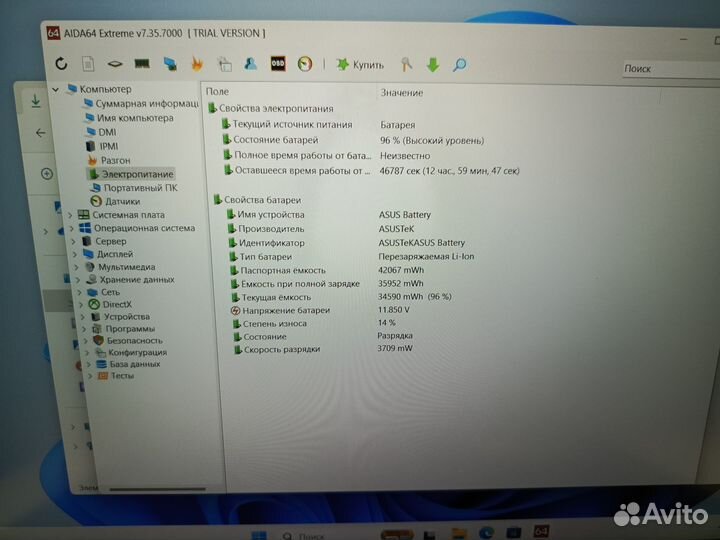Open the AIDA64 taskbar icon
Viewport: 720px width, 540px height.
[541, 532]
